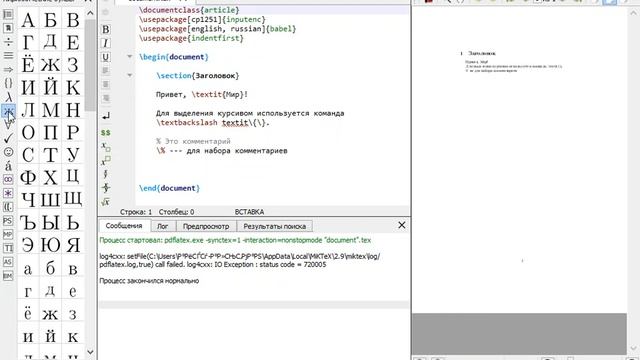640x360 pixels.
Task: Insert Cyrillic capital letter Ж
Action: pyautogui.click(x=50, y=64)
